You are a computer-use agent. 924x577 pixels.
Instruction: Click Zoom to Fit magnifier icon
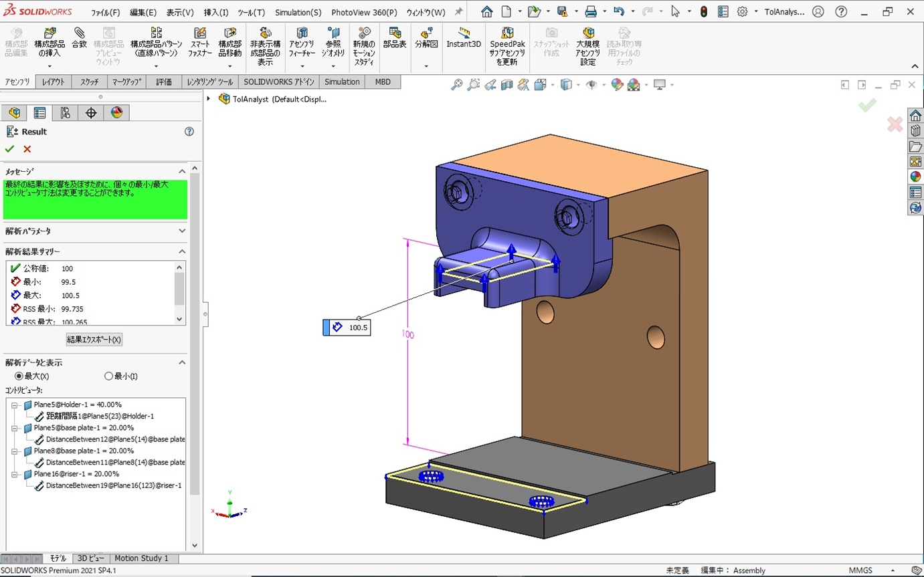click(457, 85)
